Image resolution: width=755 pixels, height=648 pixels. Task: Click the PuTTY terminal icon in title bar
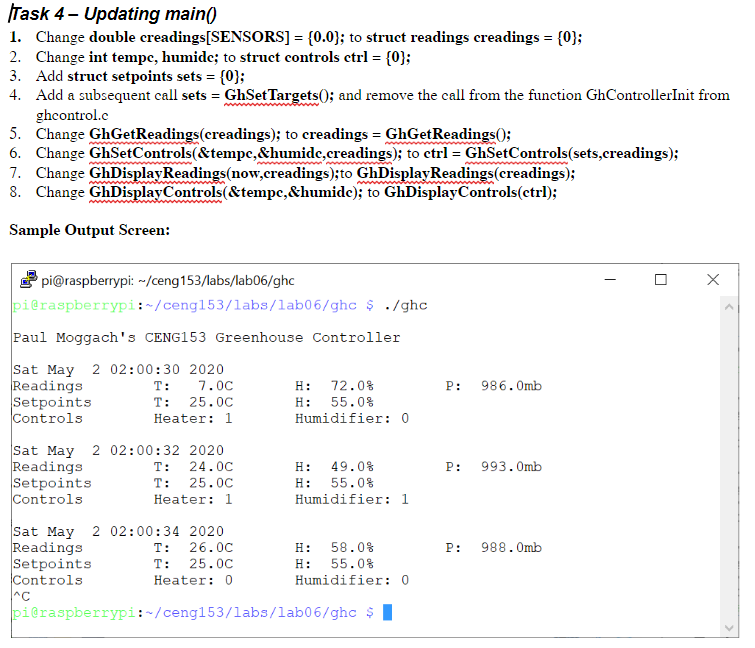[x=28, y=279]
